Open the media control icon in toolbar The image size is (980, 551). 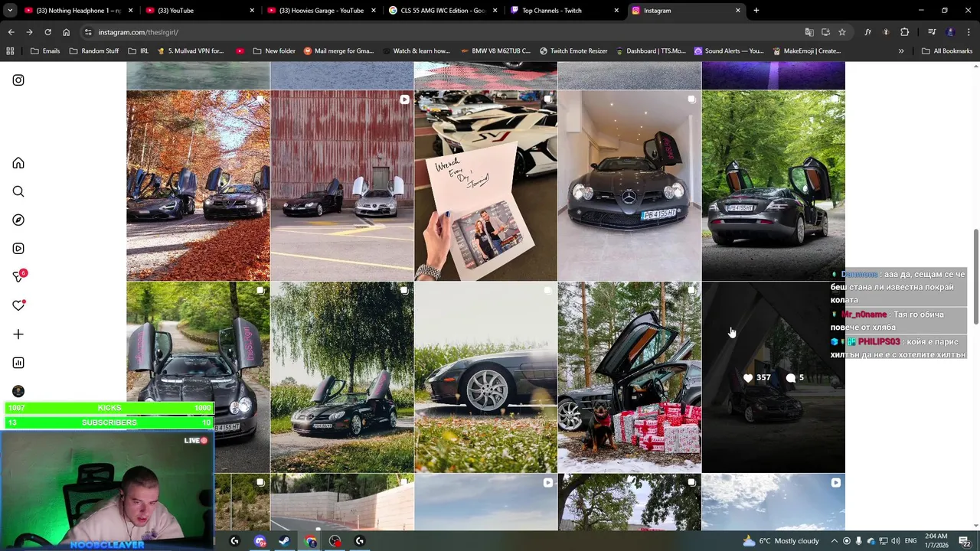pos(932,32)
